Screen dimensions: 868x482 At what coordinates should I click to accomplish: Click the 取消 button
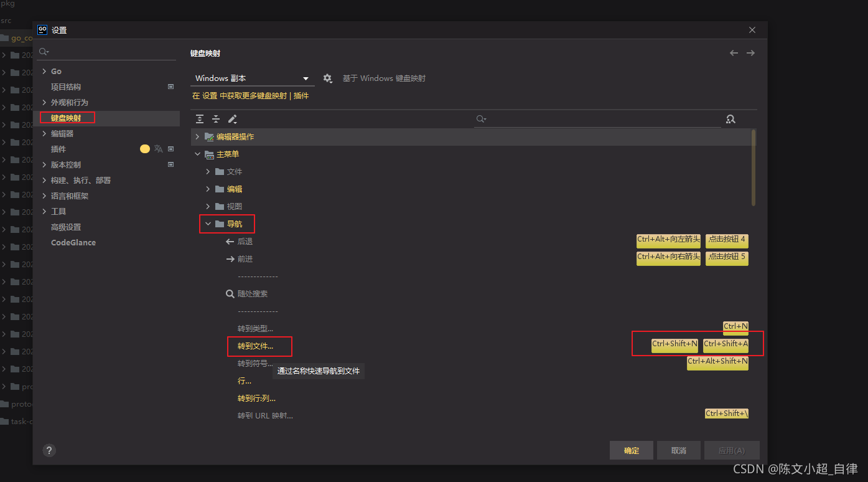pyautogui.click(x=679, y=450)
